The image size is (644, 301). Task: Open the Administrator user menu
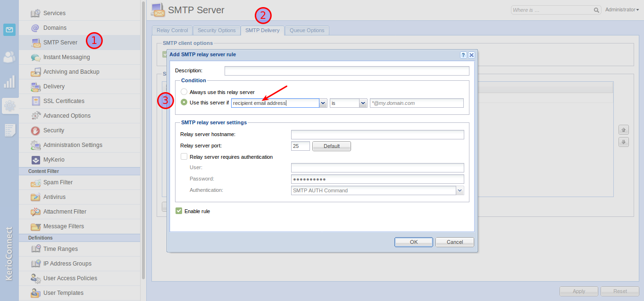(x=622, y=9)
